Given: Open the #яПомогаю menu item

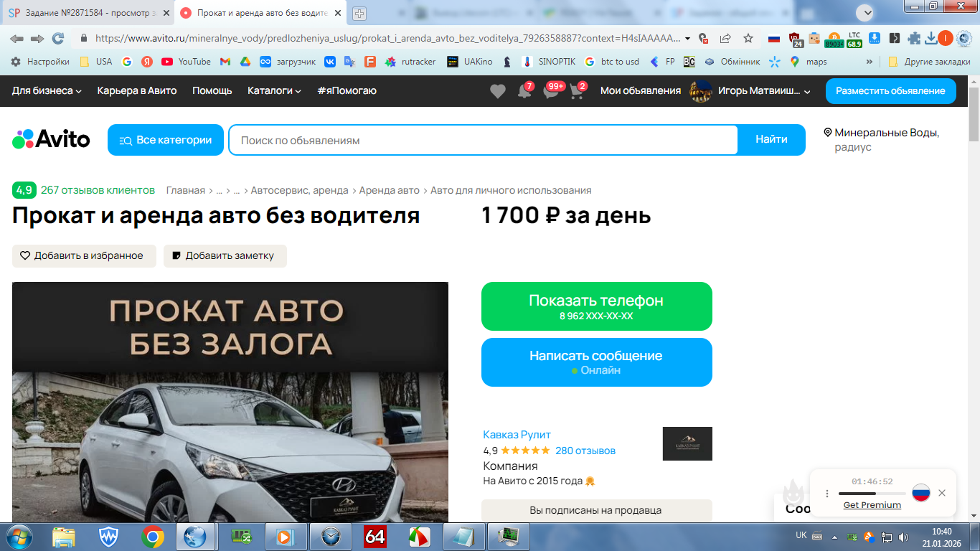Looking at the screenshot, I should [347, 90].
